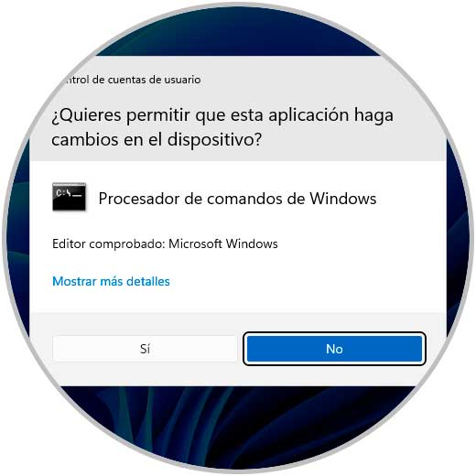Screen dimensions: 476x476
Task: Click the wallpaper at the dialog's left edge
Action: 18,238
